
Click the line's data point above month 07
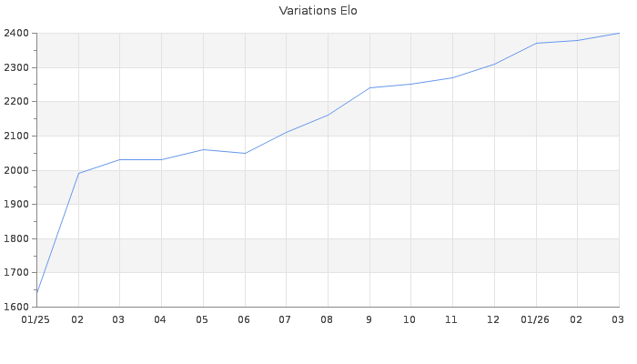click(286, 132)
